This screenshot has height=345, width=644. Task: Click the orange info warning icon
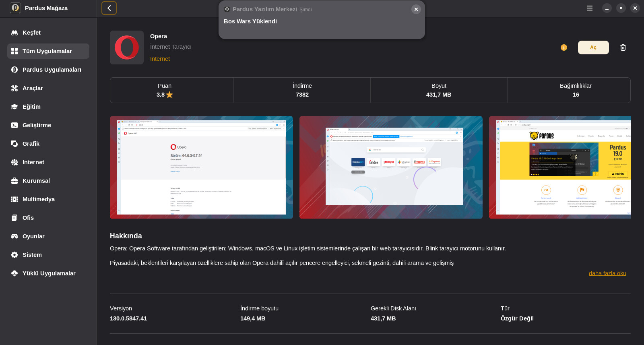[x=563, y=48]
